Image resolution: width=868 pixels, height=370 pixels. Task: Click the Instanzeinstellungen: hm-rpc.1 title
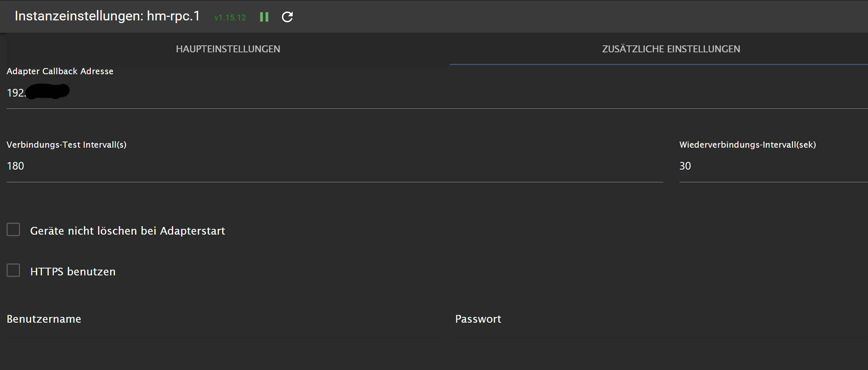click(x=107, y=16)
